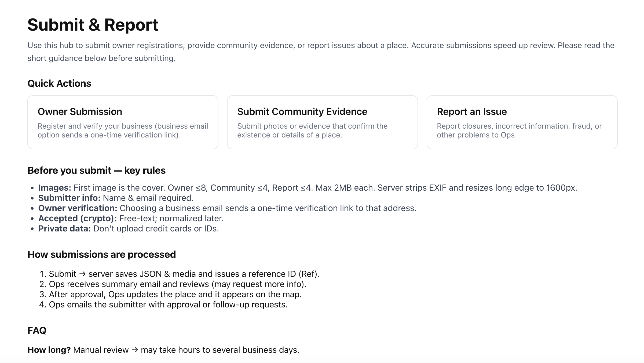Viewport: 644px width, 363px height.
Task: Click the Submit & Report page title
Action: click(93, 25)
